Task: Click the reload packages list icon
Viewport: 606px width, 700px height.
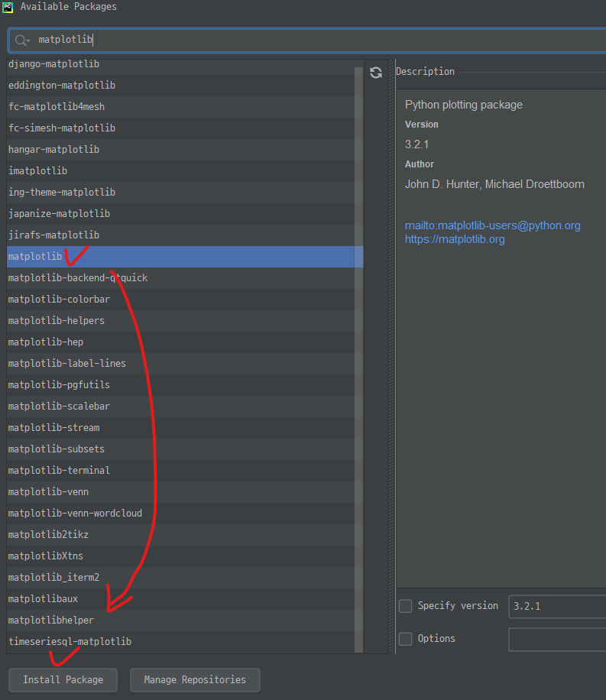Action: pyautogui.click(x=375, y=73)
